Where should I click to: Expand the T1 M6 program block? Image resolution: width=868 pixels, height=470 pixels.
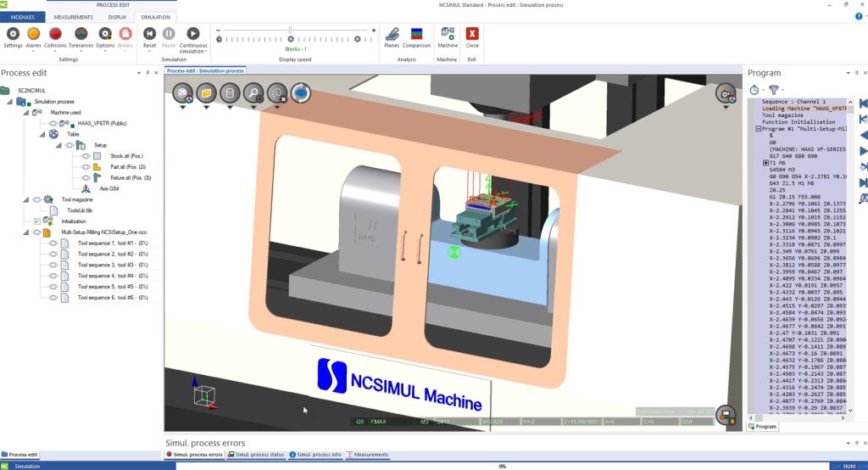[766, 162]
